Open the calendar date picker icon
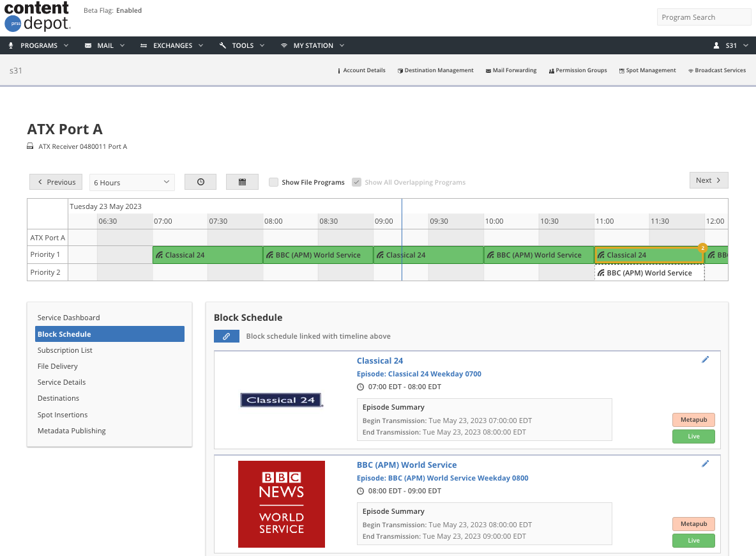Screen dimensions: 756x556 242,181
